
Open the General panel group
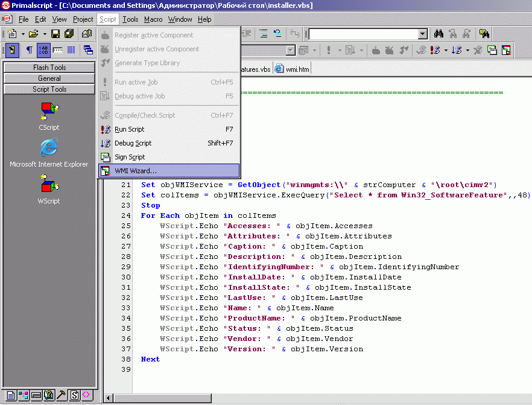point(49,78)
